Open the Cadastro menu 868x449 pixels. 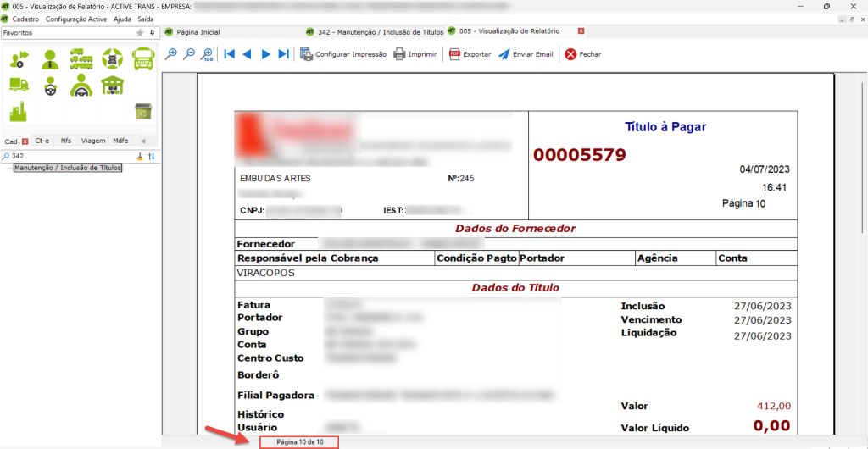pos(26,19)
